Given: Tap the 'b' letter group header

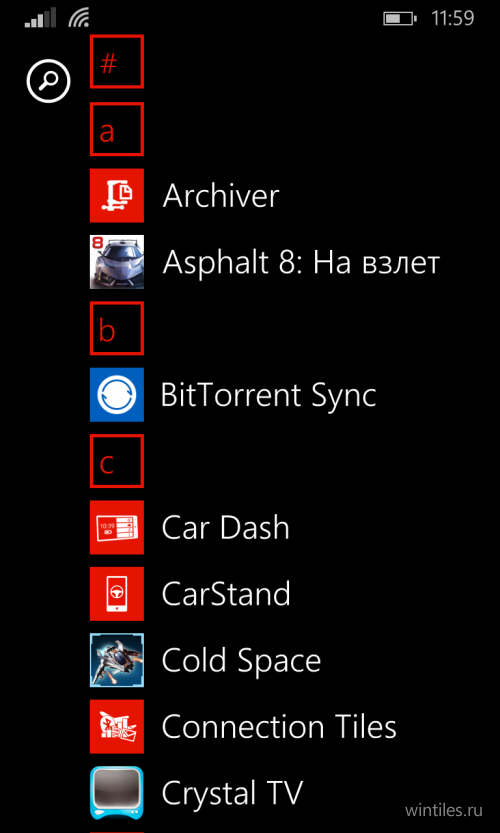Looking at the screenshot, I should point(116,328).
